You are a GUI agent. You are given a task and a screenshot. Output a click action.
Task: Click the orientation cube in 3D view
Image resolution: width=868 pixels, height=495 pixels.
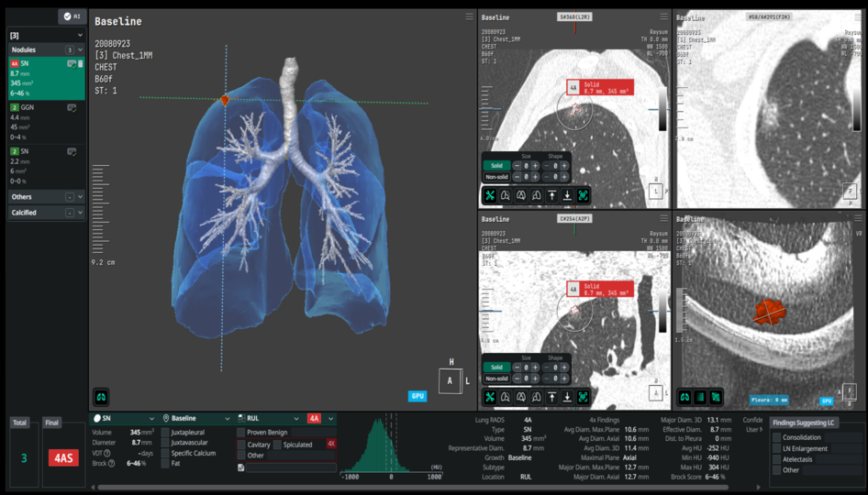click(451, 380)
